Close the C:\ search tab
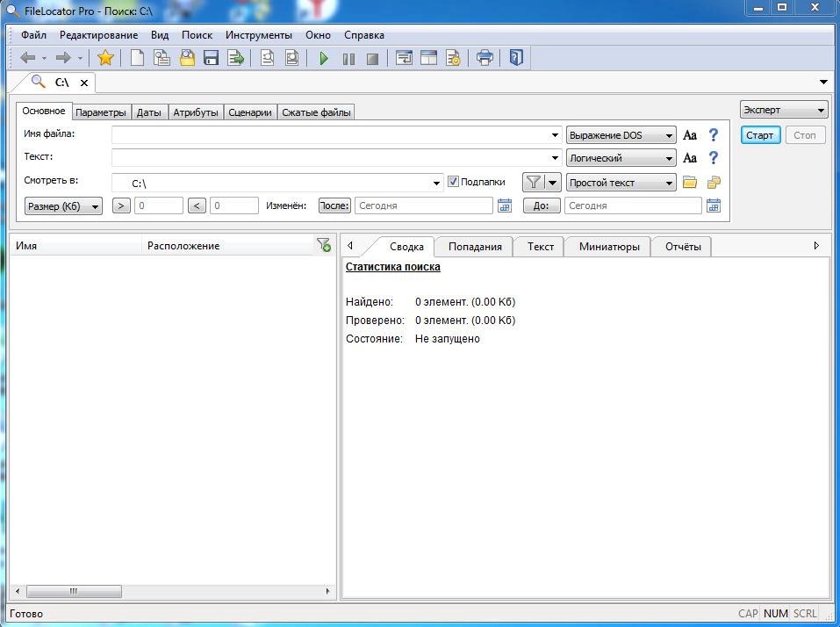Screen dimensions: 840x627 pos(84,83)
